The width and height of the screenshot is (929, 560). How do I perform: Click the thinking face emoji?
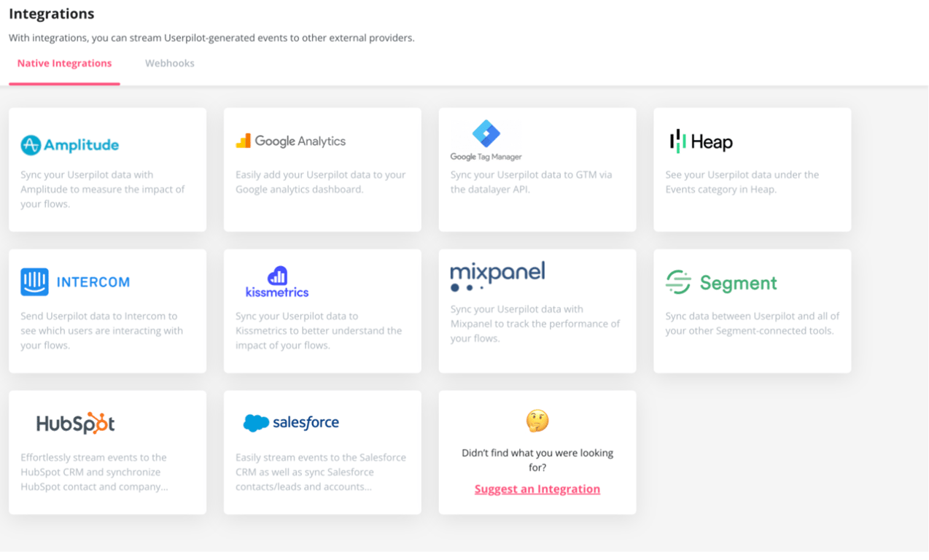pyautogui.click(x=537, y=421)
